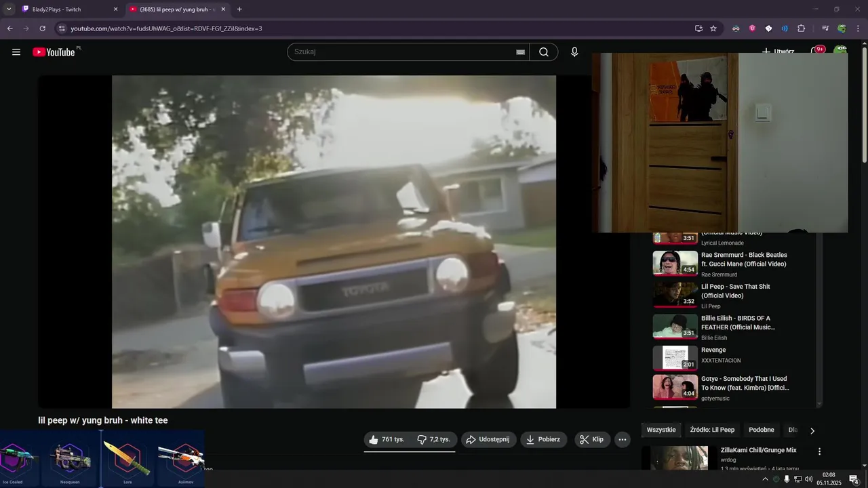
Task: Close the Blady2Plays Twitch tab
Action: coord(115,9)
